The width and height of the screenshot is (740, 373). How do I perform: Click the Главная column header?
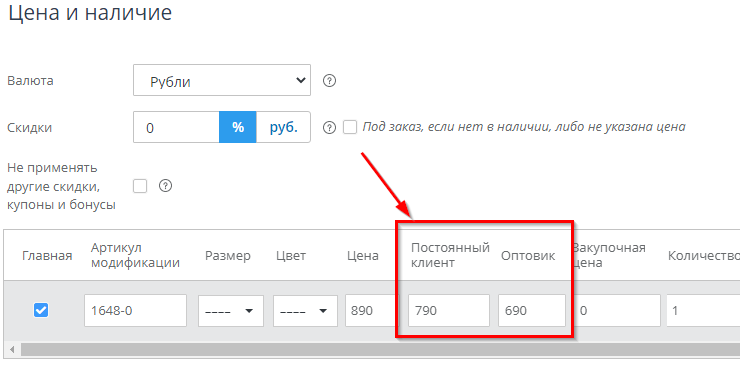(47, 255)
